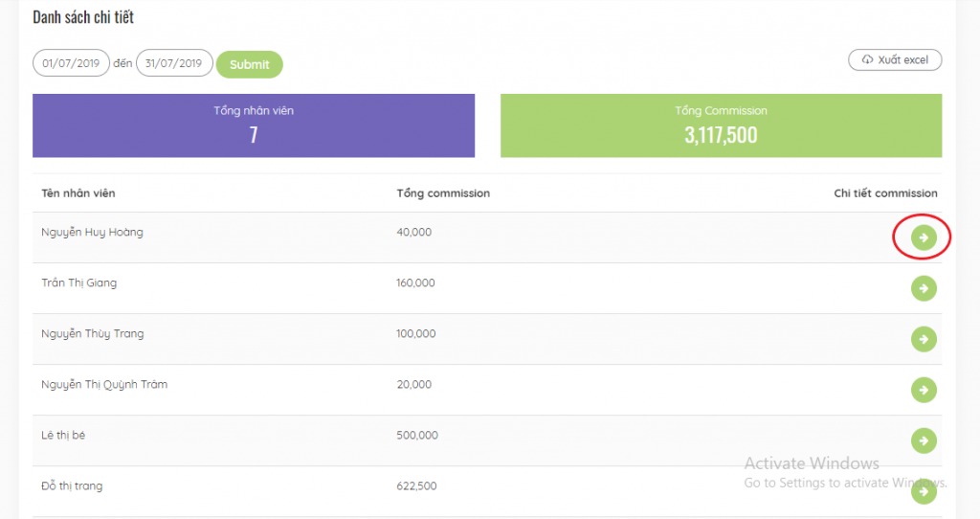Click the Danh sách chi tiết heading
The width and height of the screenshot is (980, 519).
coord(83,17)
